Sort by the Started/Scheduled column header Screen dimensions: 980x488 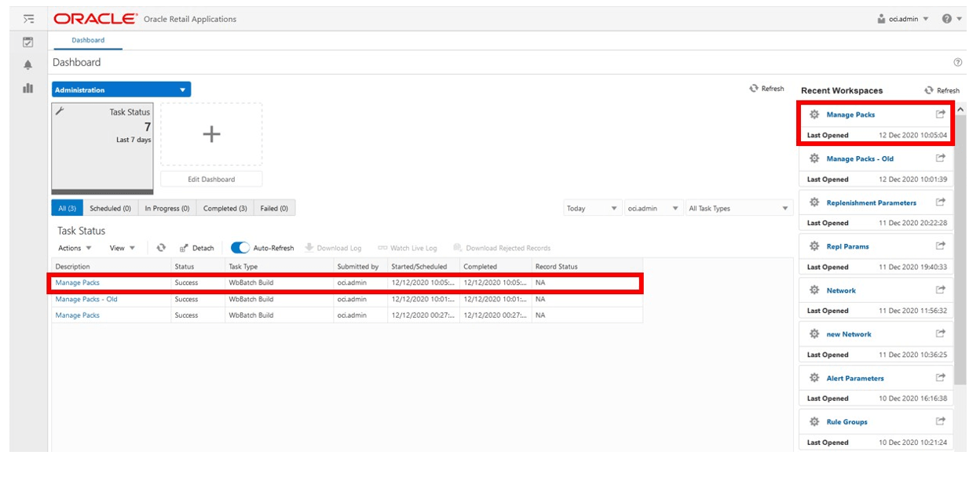pyautogui.click(x=423, y=267)
